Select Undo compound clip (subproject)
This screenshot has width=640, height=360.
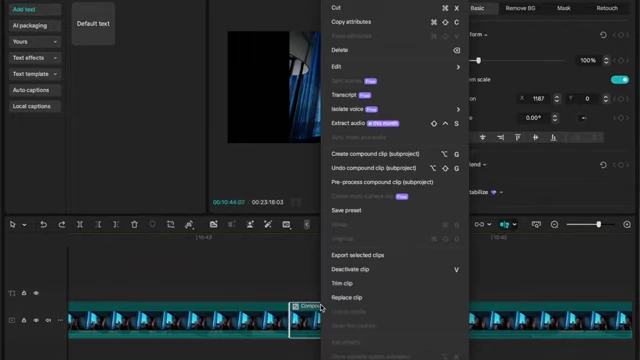pyautogui.click(x=395, y=168)
